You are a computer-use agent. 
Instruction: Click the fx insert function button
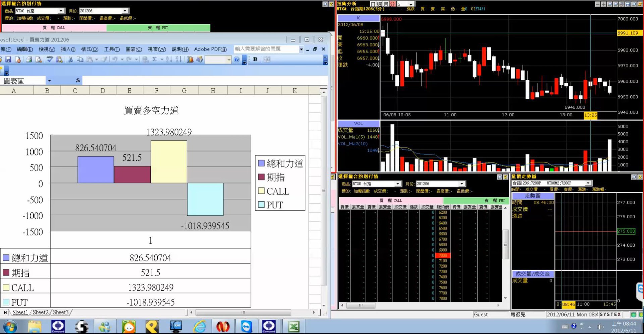click(78, 80)
